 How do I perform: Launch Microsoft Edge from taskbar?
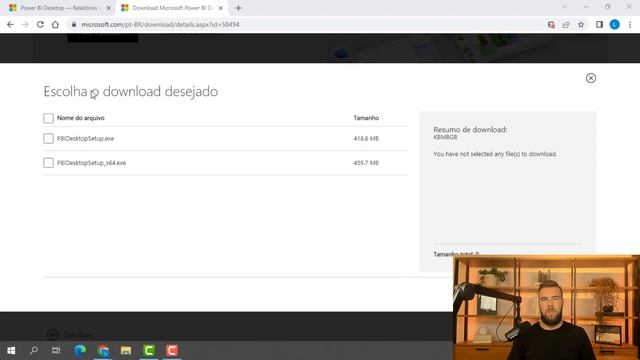80,350
